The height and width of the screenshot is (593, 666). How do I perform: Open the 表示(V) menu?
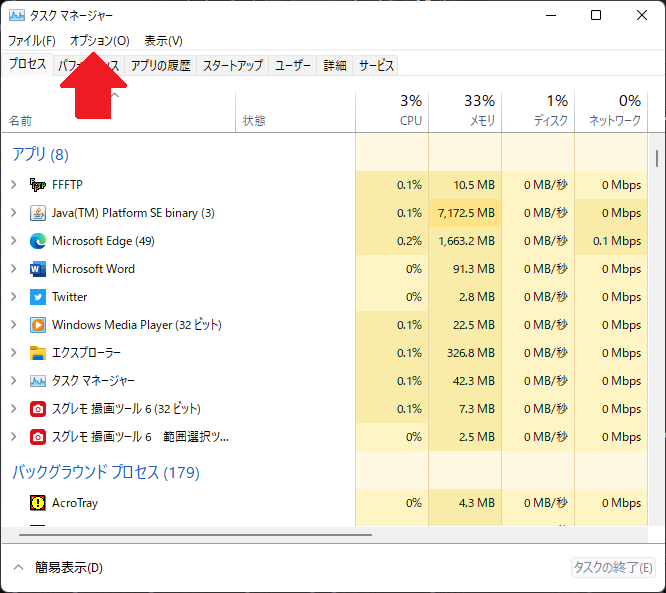tap(164, 41)
